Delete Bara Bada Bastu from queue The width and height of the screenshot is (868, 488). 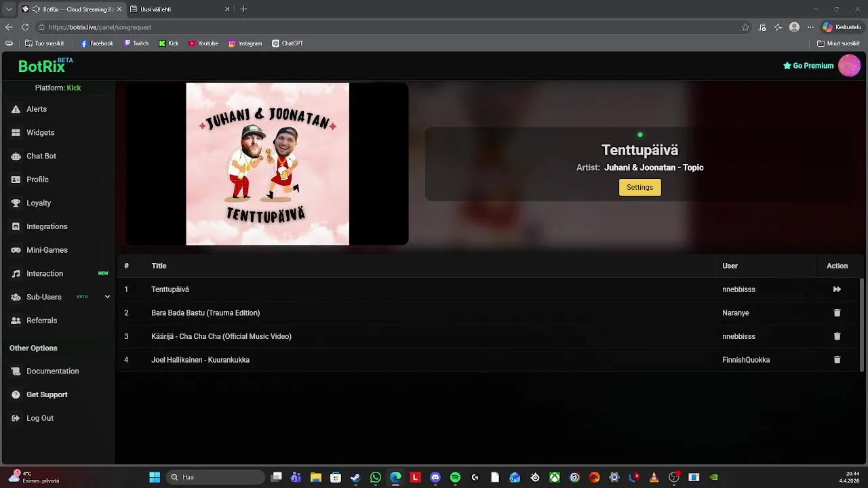click(837, 313)
